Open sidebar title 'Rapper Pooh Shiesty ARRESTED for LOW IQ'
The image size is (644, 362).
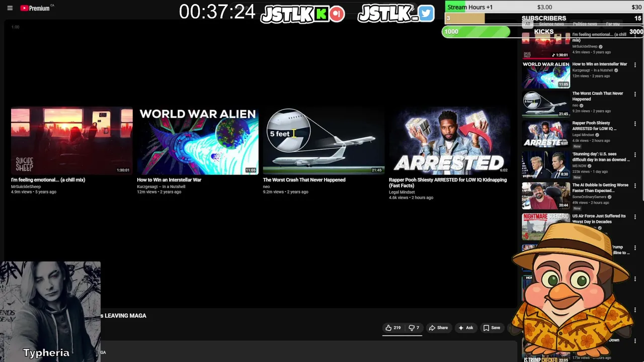[x=594, y=126]
